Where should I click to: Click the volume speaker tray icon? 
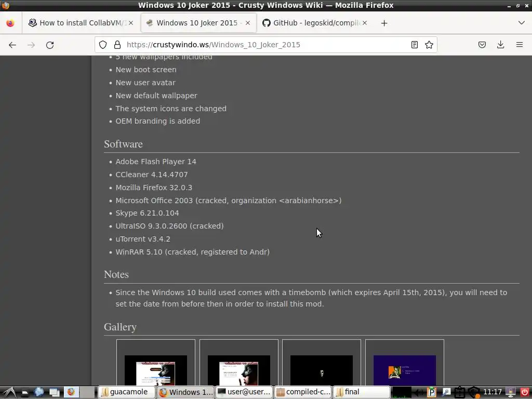click(x=418, y=393)
